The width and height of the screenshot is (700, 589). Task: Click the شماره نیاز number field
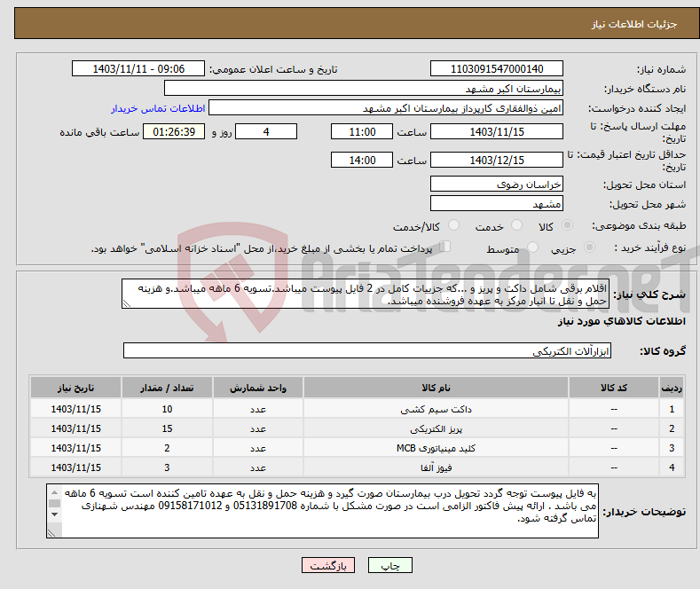pyautogui.click(x=497, y=68)
